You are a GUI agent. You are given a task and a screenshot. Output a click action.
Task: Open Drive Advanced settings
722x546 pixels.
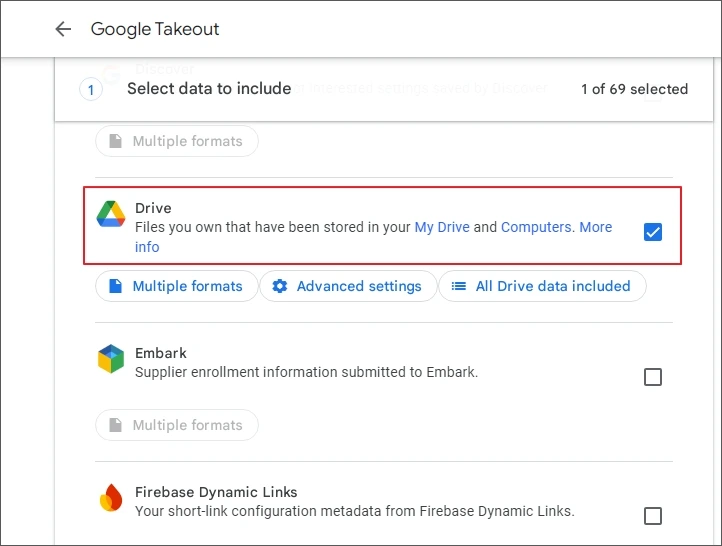coord(348,286)
